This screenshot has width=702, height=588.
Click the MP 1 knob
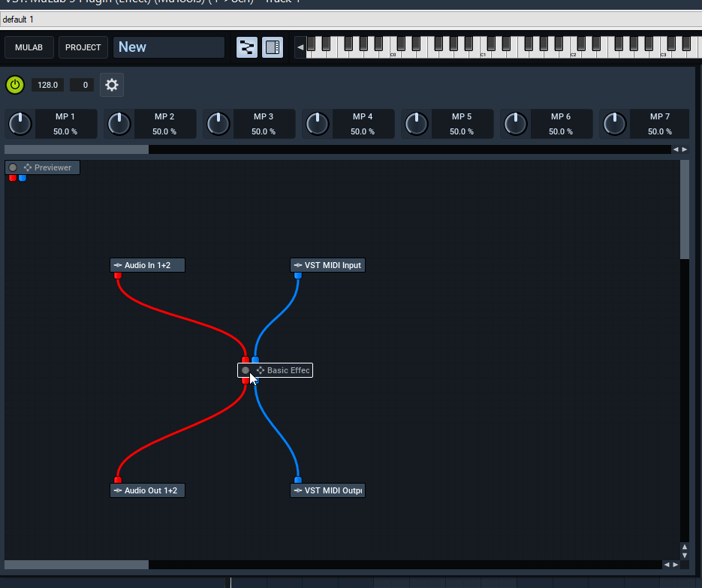pos(20,124)
